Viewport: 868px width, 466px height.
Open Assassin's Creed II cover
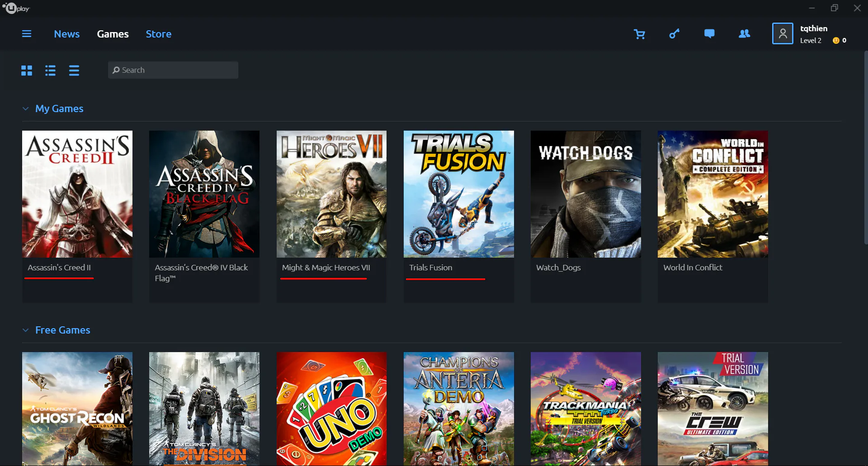point(77,194)
